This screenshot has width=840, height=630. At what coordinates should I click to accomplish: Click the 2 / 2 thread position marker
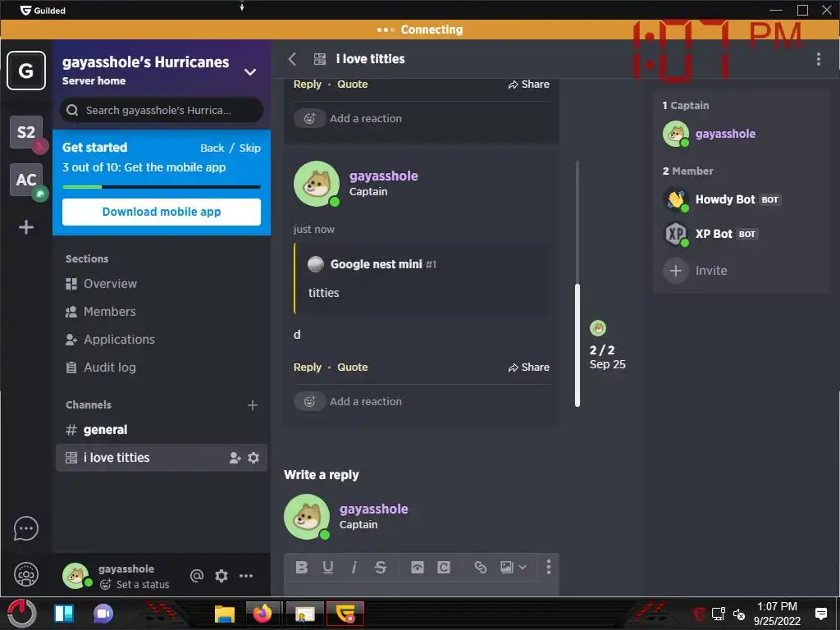tap(602, 350)
